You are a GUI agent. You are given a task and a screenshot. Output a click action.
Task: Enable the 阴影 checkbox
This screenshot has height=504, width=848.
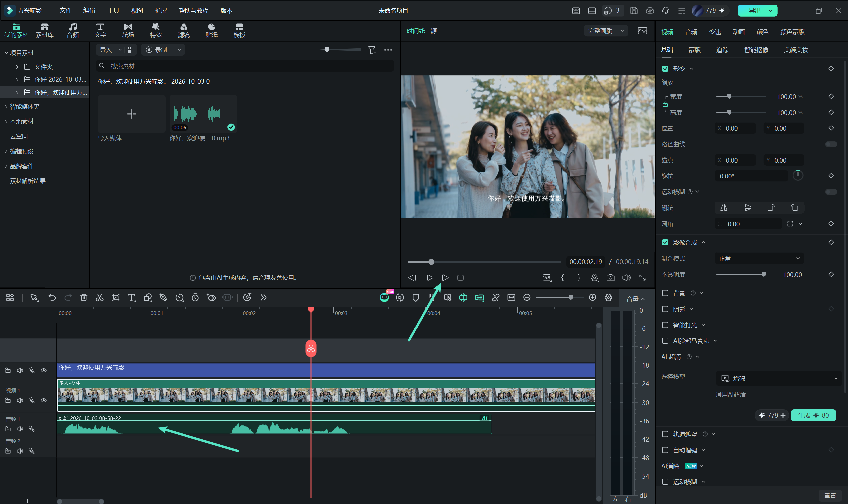pos(665,309)
